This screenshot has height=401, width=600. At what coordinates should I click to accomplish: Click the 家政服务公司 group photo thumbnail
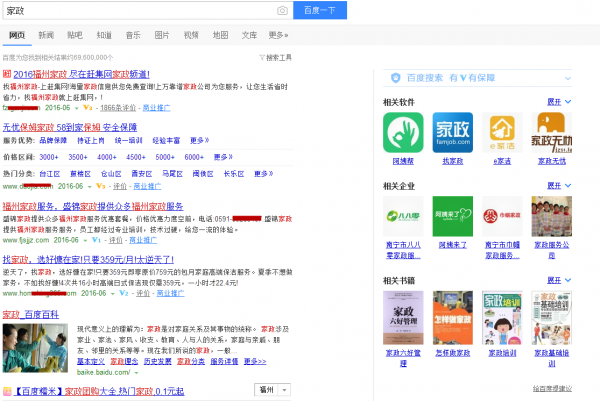pos(551,216)
